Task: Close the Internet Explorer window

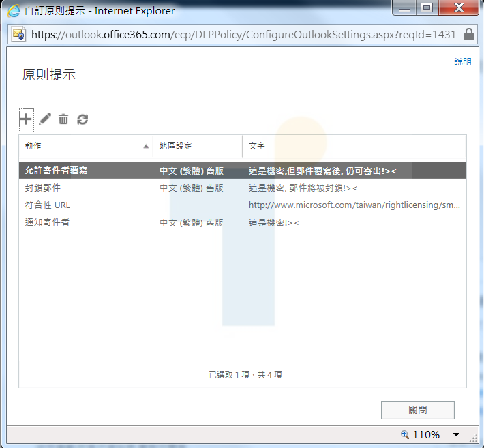Action: (459, 8)
